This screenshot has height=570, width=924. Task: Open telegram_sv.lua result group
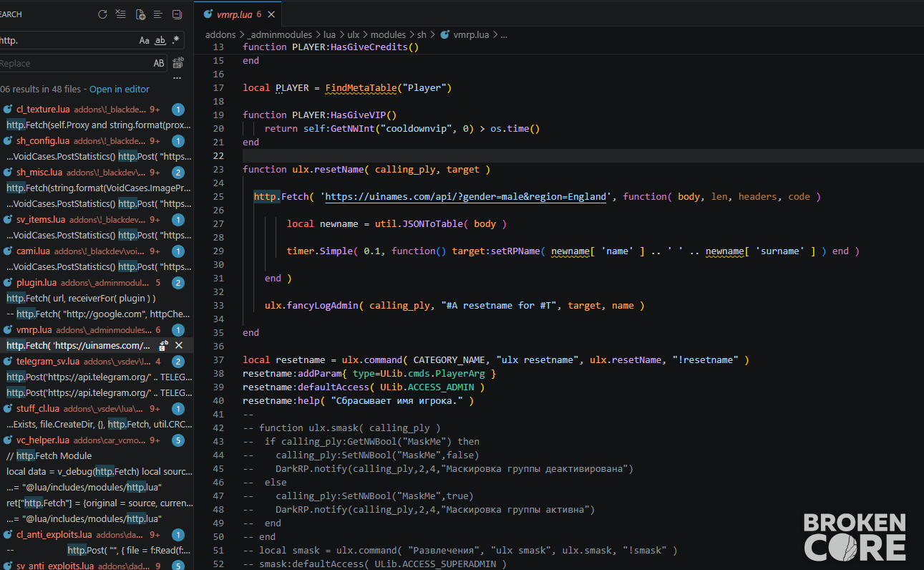pyautogui.click(x=97, y=362)
